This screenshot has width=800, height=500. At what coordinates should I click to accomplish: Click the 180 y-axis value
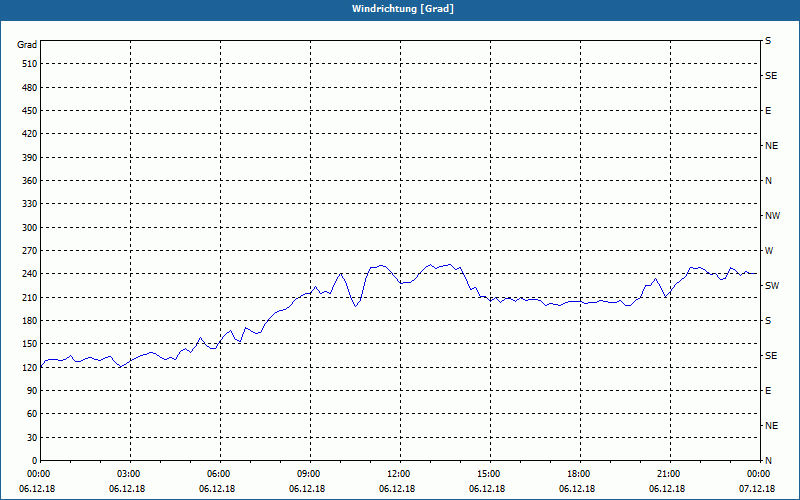click(x=30, y=321)
